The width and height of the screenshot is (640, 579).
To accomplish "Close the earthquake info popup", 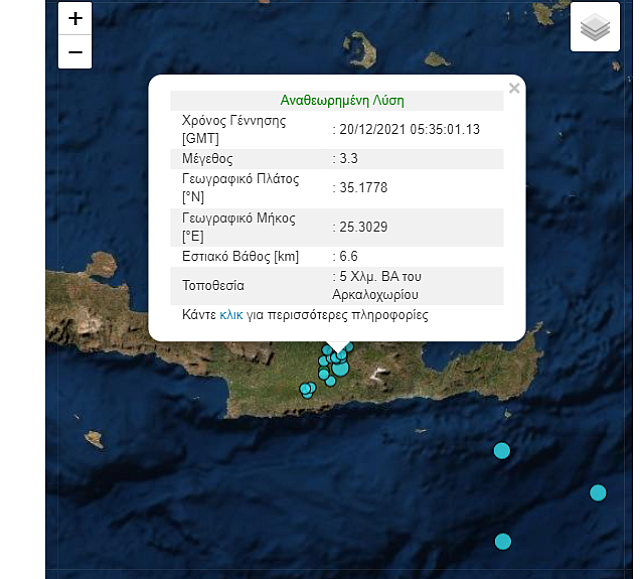I will pyautogui.click(x=514, y=88).
